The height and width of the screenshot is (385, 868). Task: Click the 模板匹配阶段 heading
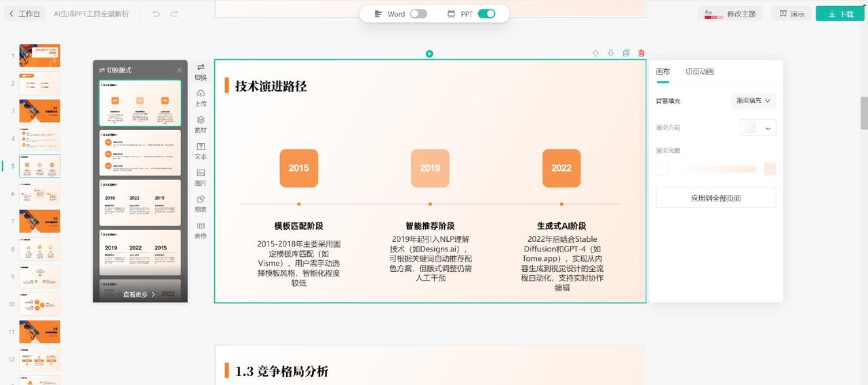click(298, 226)
